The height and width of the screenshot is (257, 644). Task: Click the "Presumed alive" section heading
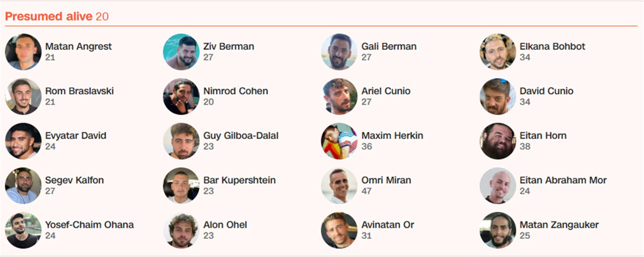[48, 17]
